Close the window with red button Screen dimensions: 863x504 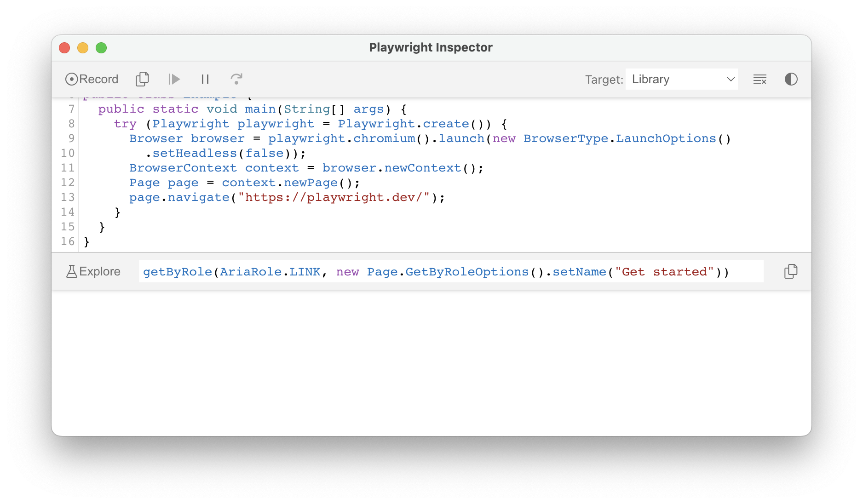[x=64, y=48]
